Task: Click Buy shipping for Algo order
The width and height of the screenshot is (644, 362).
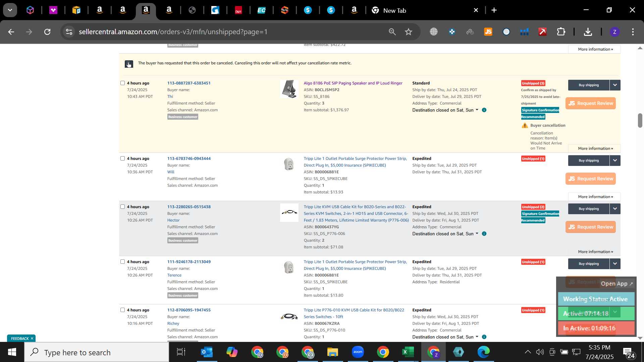Action: [589, 85]
